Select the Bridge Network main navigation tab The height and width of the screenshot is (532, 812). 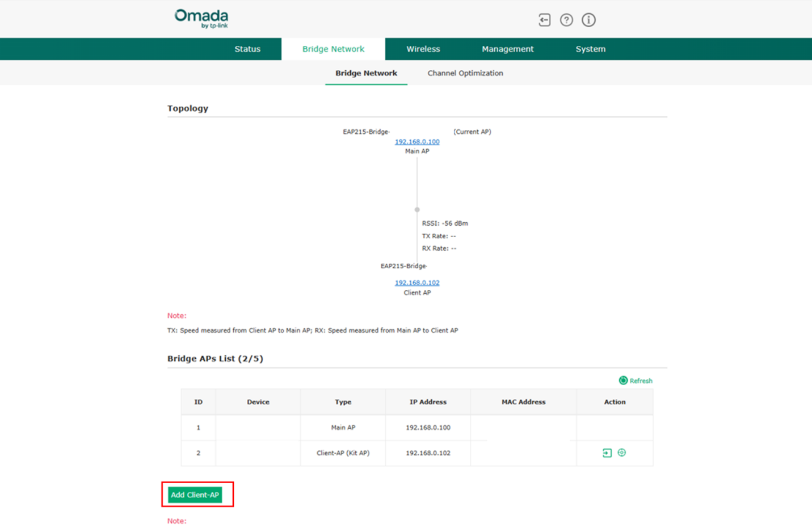point(333,49)
